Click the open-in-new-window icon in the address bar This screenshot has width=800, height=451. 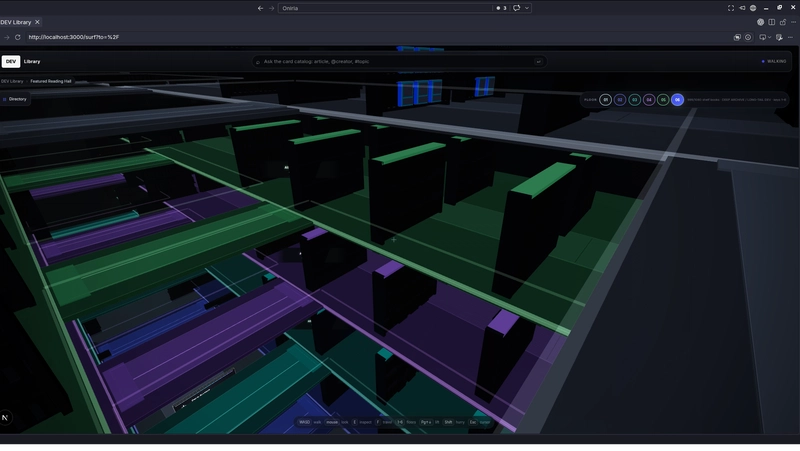737,37
